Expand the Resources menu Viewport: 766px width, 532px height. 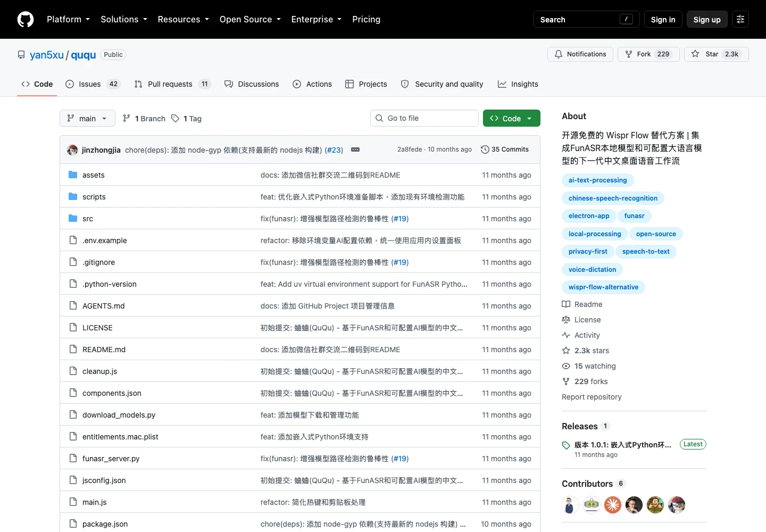(183, 19)
